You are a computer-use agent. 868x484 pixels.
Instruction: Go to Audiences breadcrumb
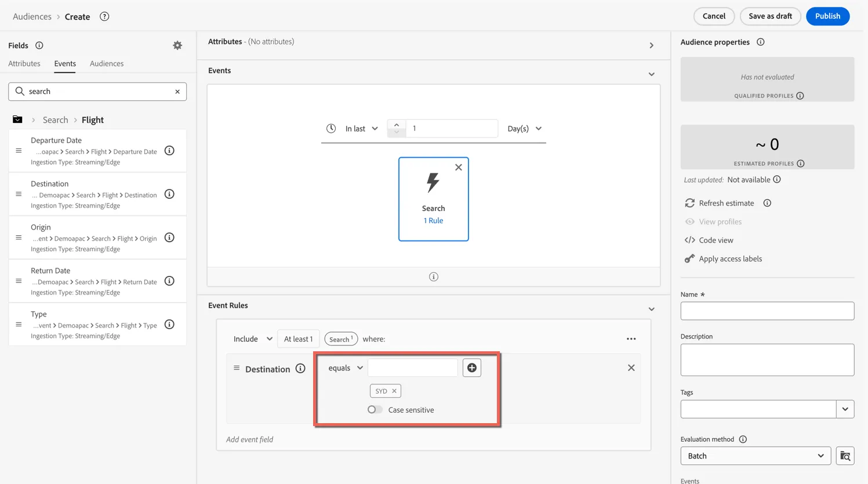32,16
